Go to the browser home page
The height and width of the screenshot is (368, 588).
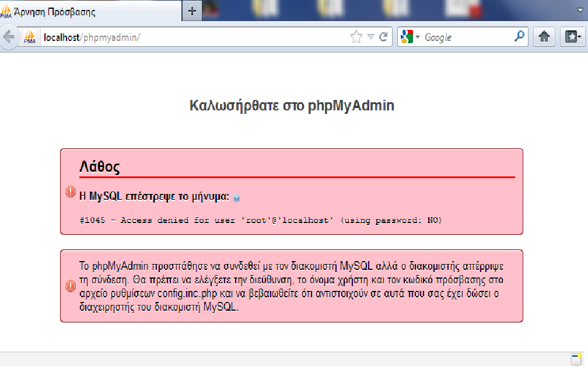pos(544,37)
